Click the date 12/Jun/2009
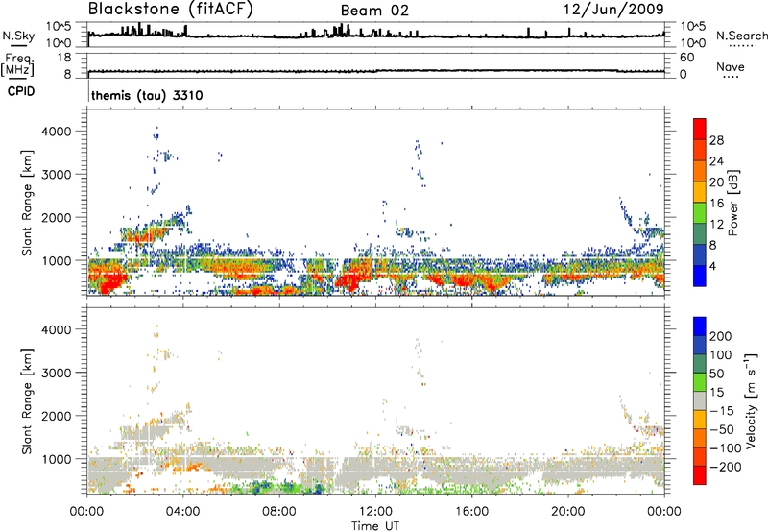The height and width of the screenshot is (532, 768). [x=613, y=10]
